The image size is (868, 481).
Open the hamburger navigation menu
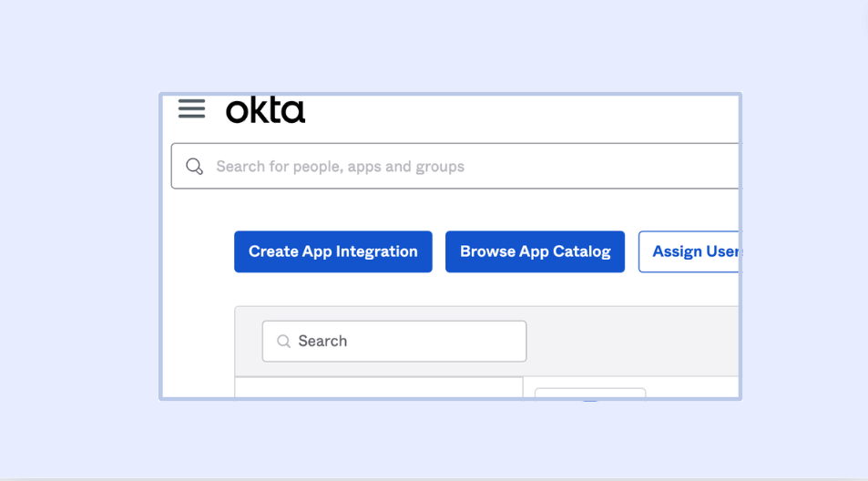191,109
